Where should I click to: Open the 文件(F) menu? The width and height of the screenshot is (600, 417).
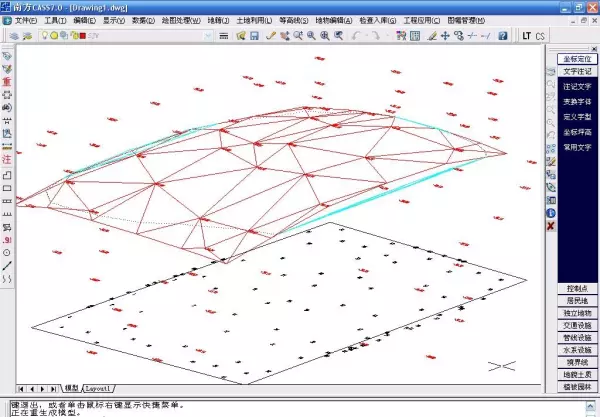[26, 20]
